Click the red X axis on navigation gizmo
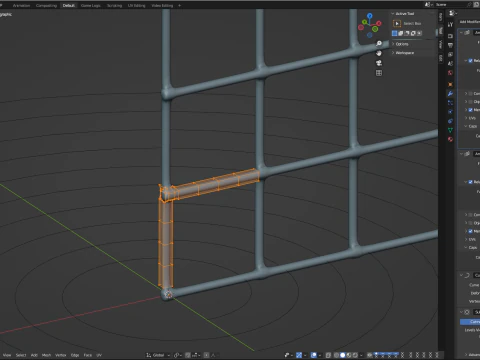Viewport: 480px width, 360px height. tap(379, 23)
